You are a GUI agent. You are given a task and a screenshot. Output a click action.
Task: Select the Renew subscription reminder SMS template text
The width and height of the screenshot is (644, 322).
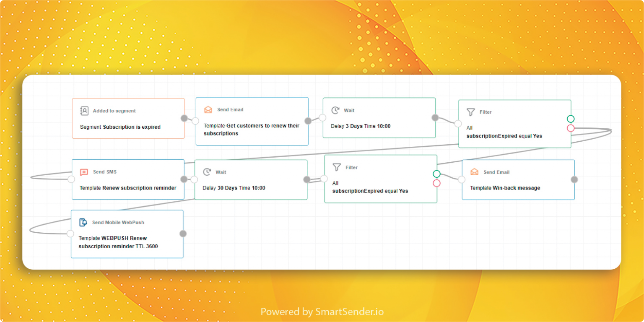(x=139, y=188)
